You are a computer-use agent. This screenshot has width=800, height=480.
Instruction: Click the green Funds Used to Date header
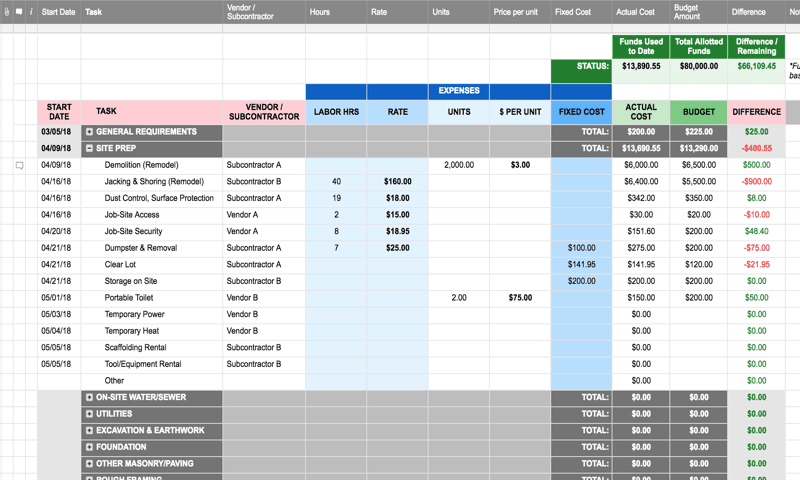point(640,47)
